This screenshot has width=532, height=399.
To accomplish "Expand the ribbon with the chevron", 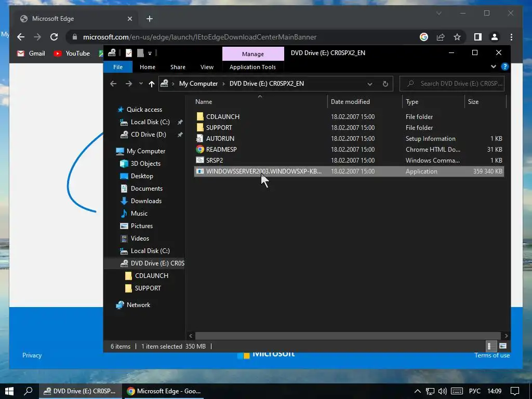I will click(494, 66).
